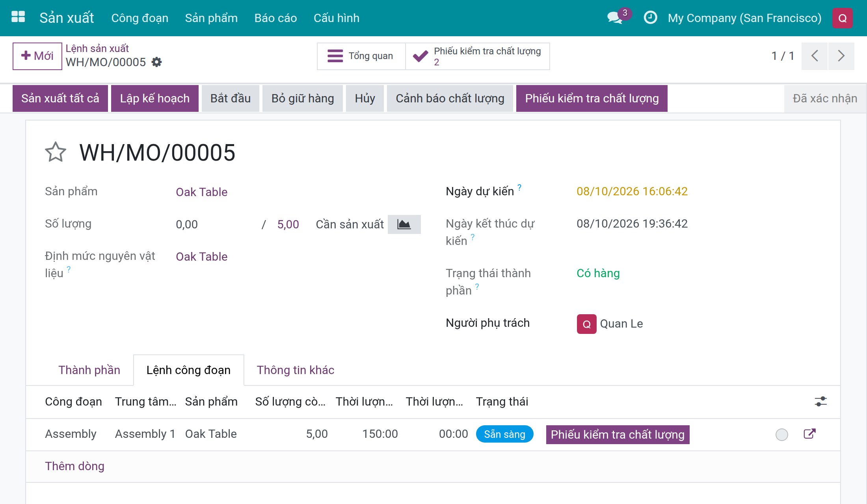Image resolution: width=867 pixels, height=504 pixels.
Task: Click pager 1 / 1 counter
Action: pyautogui.click(x=783, y=56)
